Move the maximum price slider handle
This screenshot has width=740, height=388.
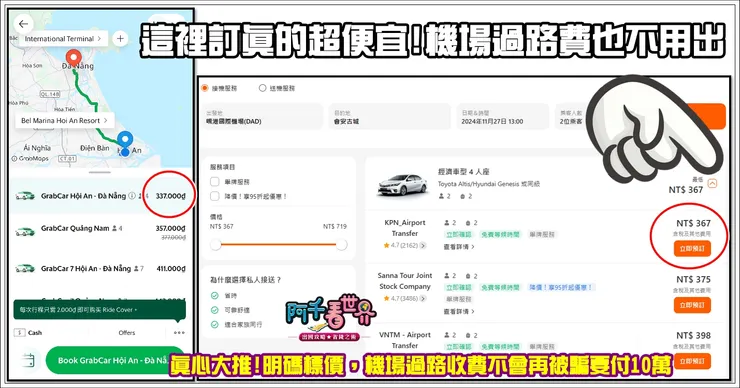(x=342, y=245)
